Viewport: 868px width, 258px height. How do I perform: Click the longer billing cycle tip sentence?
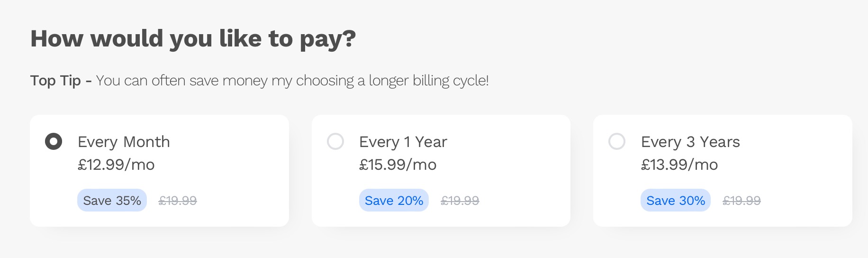tap(292, 81)
